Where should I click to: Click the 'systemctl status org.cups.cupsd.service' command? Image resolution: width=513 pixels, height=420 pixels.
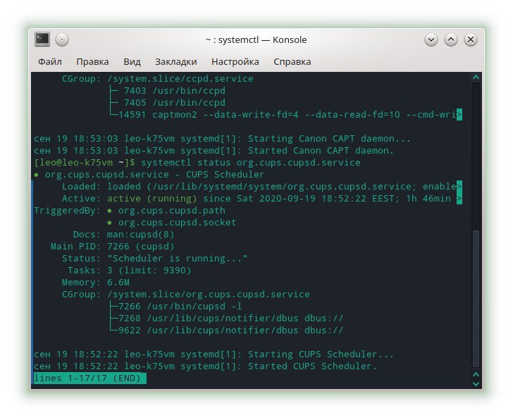coord(251,162)
